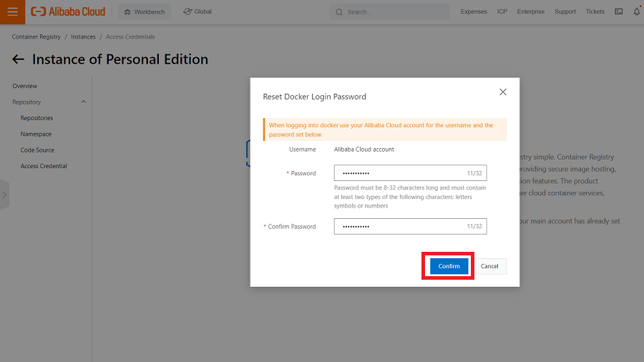Click the search magnifier icon
This screenshot has height=362, width=644.
pos(339,12)
